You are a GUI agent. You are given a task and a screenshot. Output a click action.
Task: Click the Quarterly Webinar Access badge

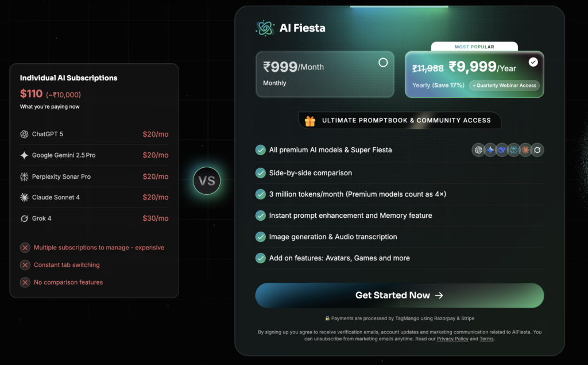pos(505,86)
